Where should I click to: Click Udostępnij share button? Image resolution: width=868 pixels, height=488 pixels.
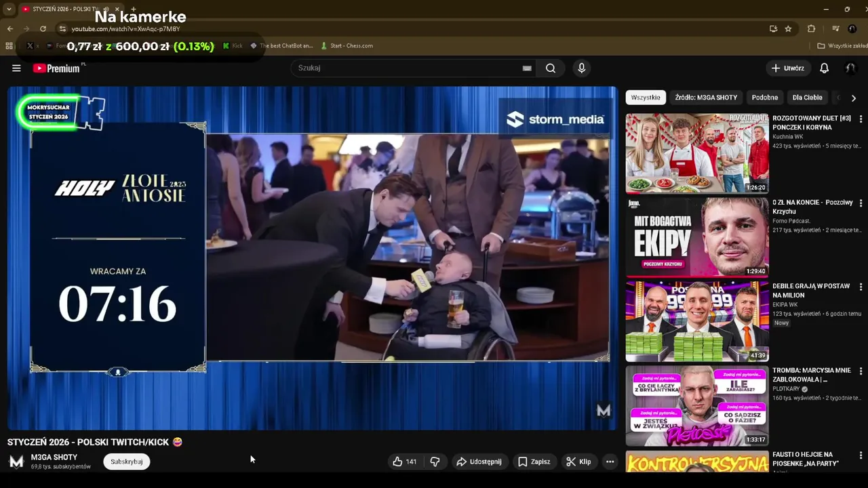pyautogui.click(x=479, y=462)
